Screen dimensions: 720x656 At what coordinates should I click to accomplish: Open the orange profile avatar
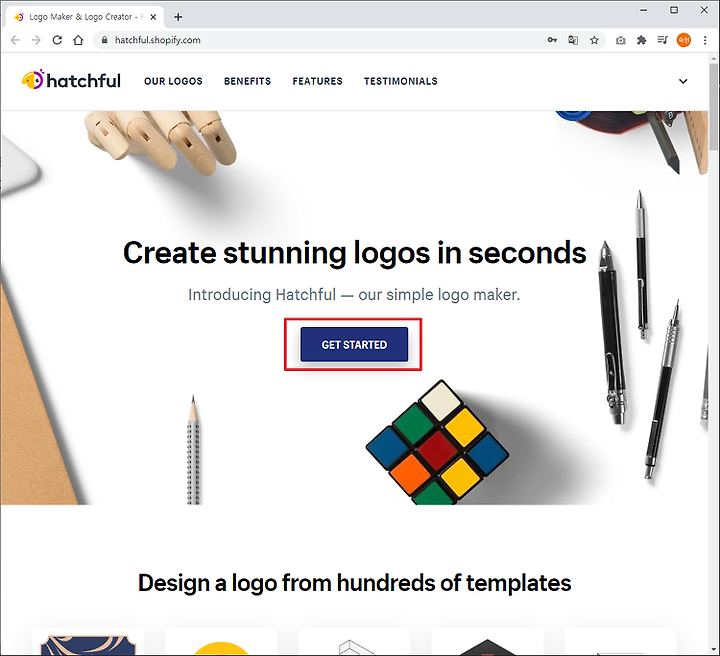click(684, 40)
